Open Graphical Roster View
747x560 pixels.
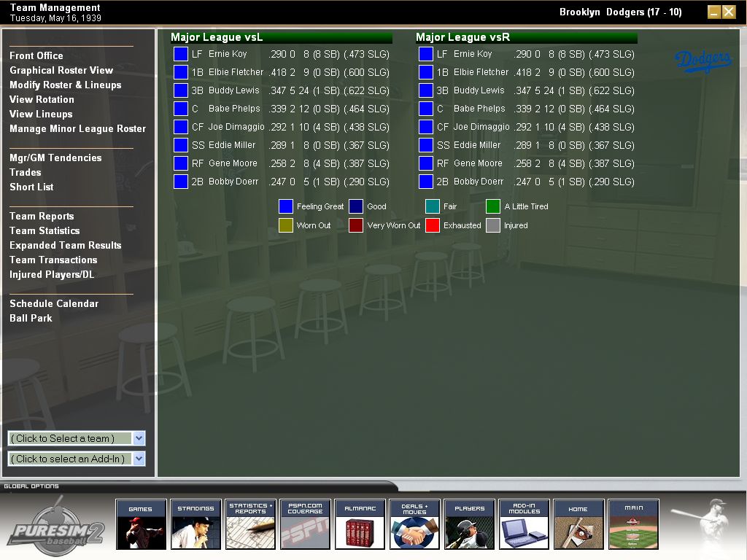pyautogui.click(x=61, y=71)
